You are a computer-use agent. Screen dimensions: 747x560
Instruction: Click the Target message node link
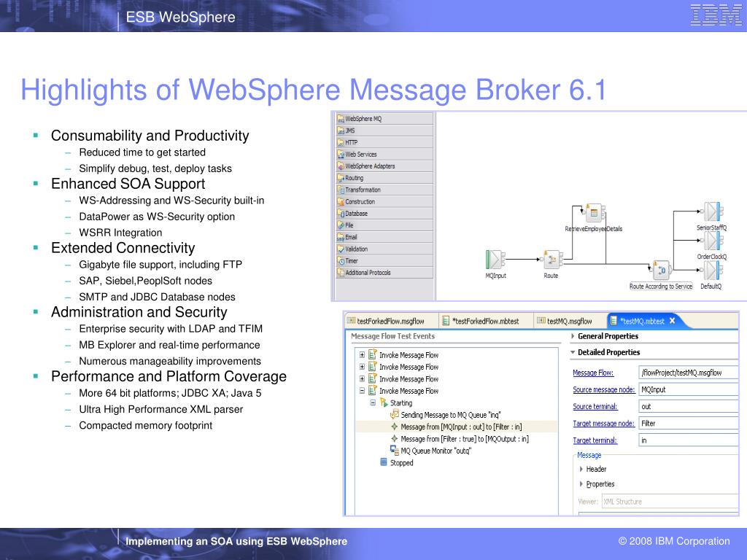click(x=603, y=424)
